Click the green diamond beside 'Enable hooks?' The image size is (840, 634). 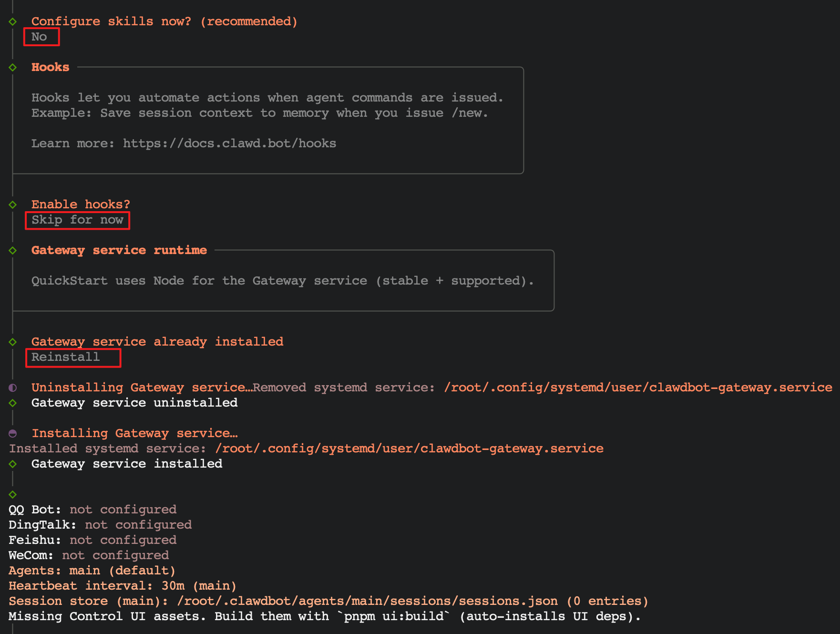pyautogui.click(x=13, y=205)
